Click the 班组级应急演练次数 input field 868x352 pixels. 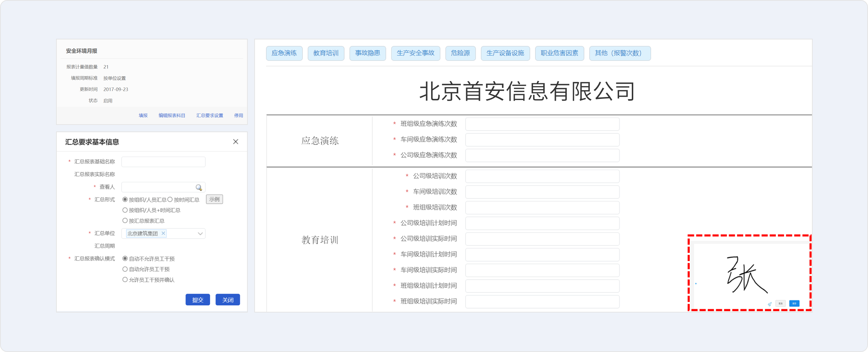tap(542, 124)
